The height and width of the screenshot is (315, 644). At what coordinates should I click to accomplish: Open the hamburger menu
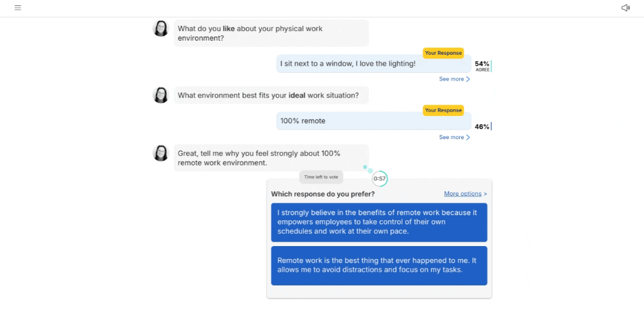18,8
